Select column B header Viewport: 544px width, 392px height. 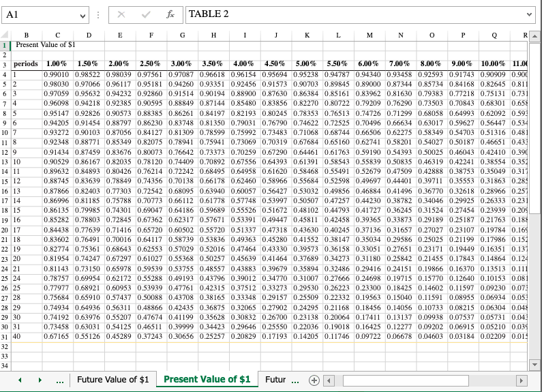pos(27,35)
